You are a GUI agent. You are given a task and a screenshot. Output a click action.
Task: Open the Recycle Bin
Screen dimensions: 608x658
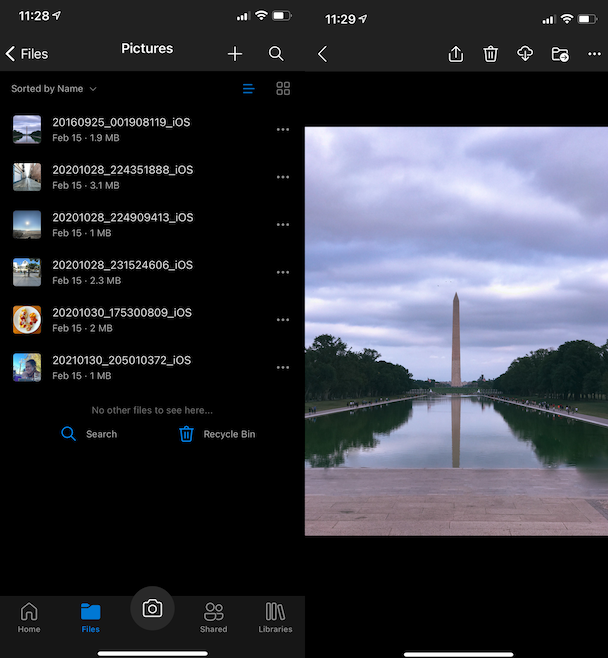coord(217,434)
